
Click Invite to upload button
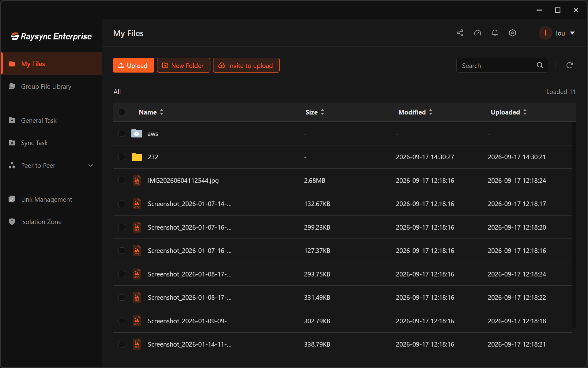(246, 65)
